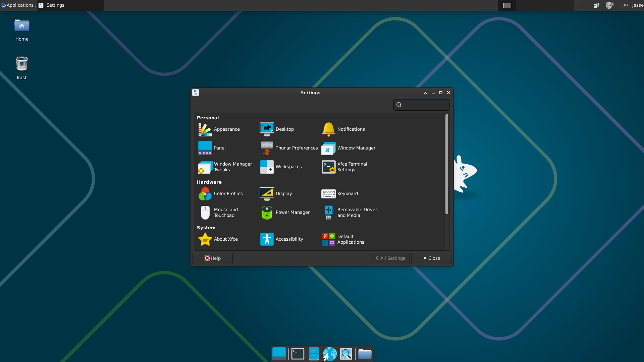Open Color Profiles settings
This screenshot has height=362, width=644.
pos(220,194)
